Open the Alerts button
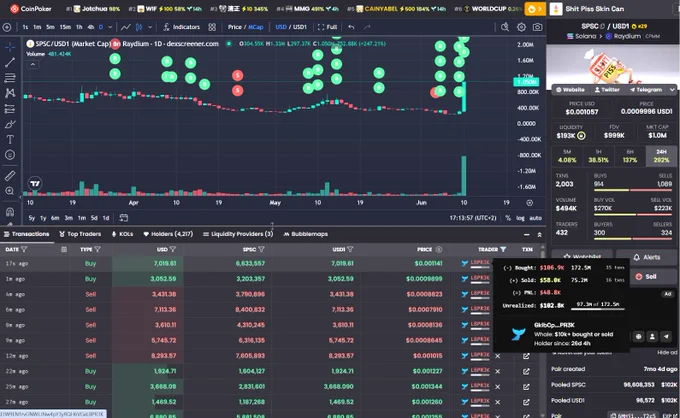This screenshot has width=680, height=418. coord(646,257)
